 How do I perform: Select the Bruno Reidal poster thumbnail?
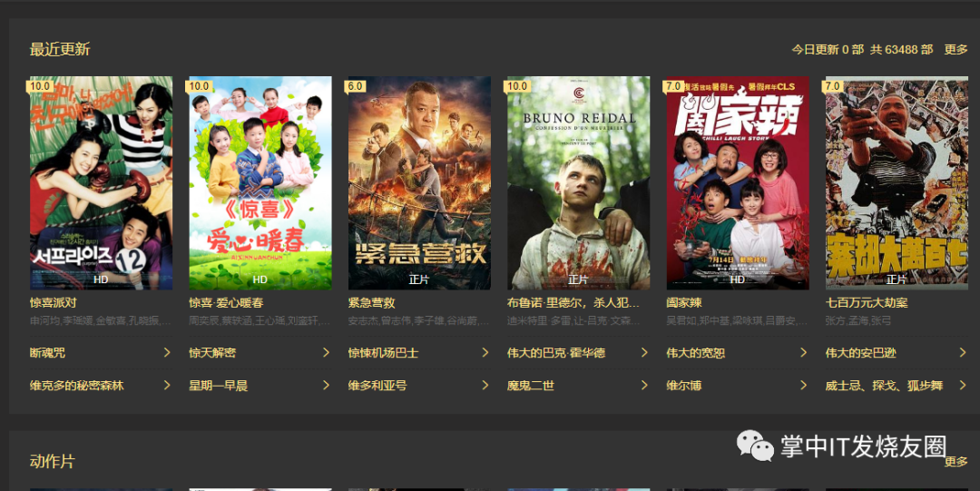579,182
